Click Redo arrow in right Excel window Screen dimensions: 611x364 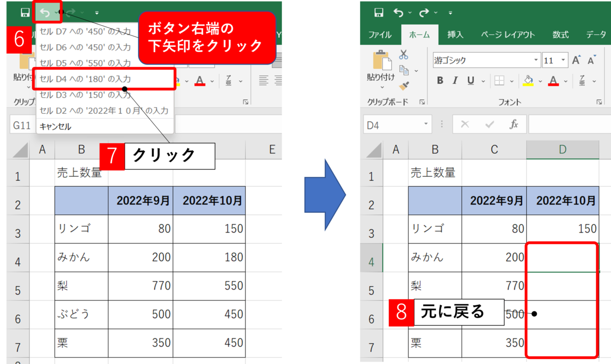click(x=424, y=13)
